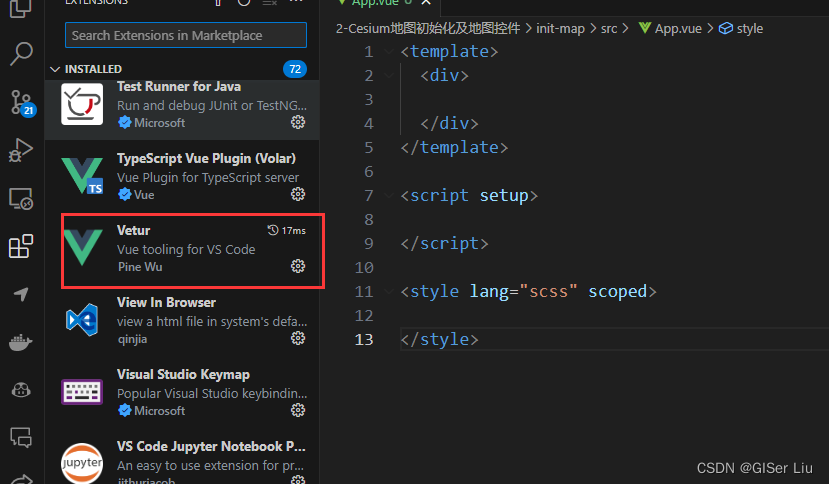This screenshot has height=484, width=829.
Task: Open the Visual Studio Keymap extension
Action: pyautogui.click(x=182, y=392)
